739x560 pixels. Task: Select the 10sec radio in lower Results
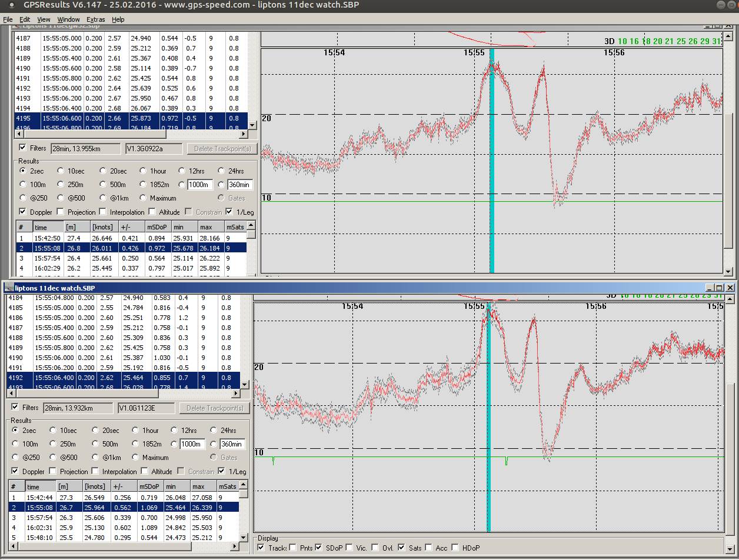tap(54, 431)
